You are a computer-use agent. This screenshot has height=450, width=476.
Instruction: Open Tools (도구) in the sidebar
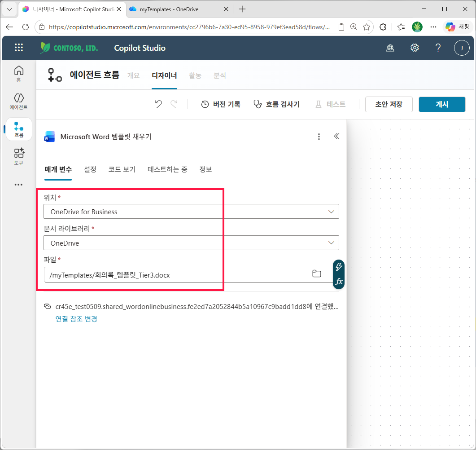click(19, 156)
